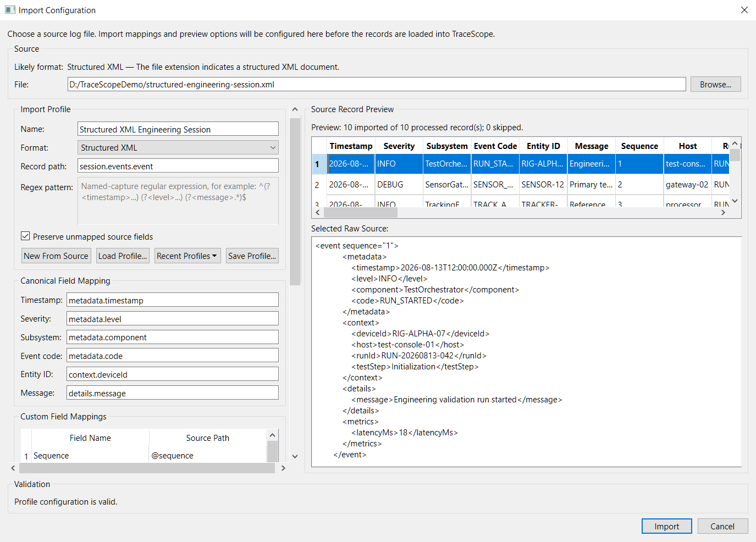Click left panel horizontal scroll right arrow
The width and height of the screenshot is (756, 542).
[283, 468]
